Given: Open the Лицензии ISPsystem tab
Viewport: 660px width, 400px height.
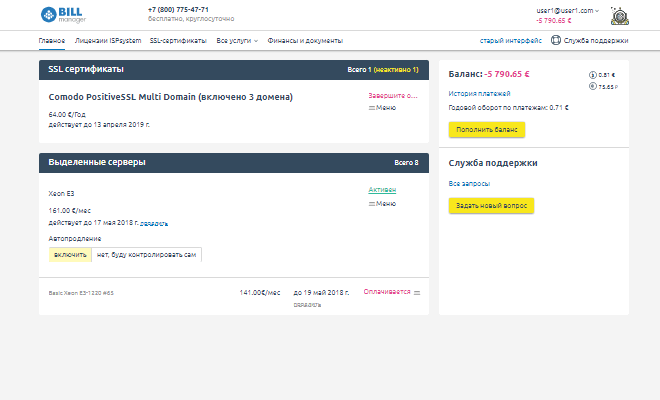Looking at the screenshot, I should click(x=108, y=41).
